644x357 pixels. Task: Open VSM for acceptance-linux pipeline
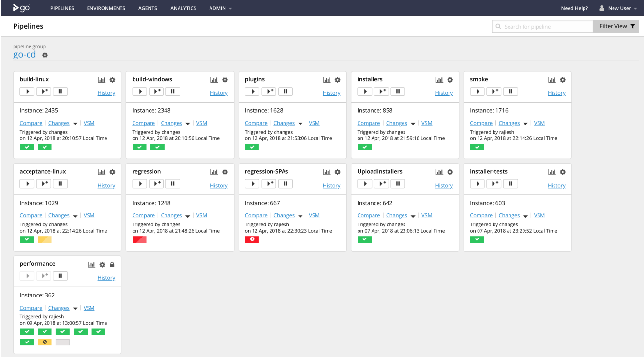pos(89,216)
